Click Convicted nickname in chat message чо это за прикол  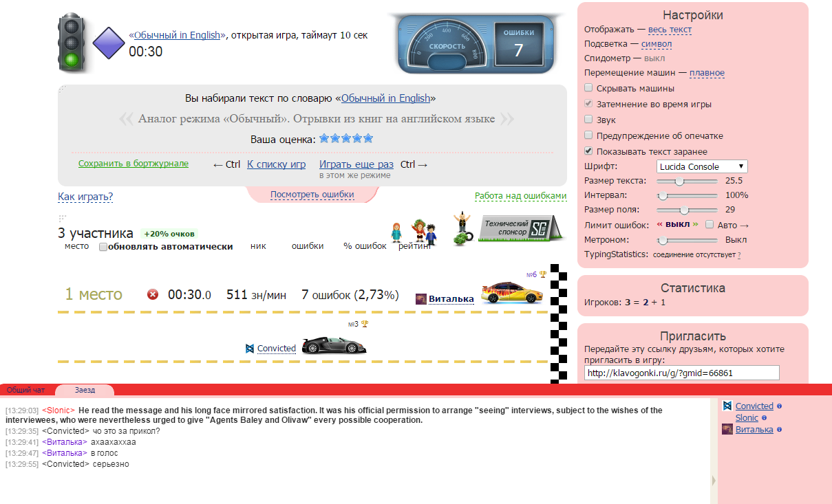coord(64,431)
